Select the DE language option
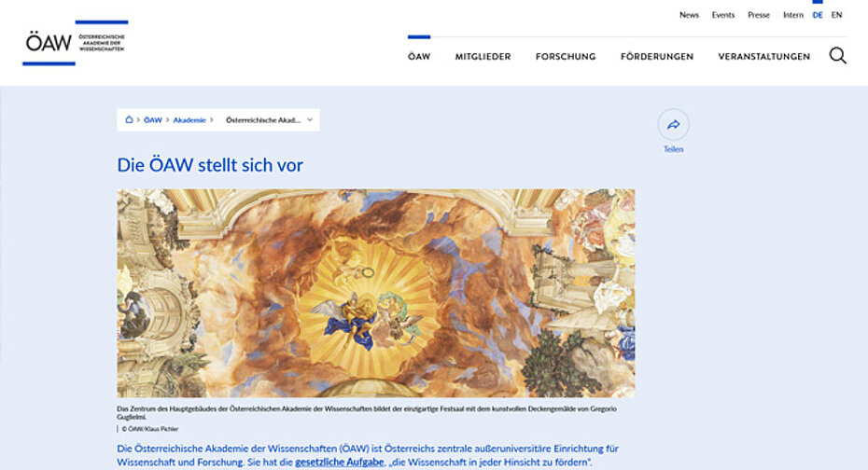Screen dimensions: 868x470 coord(818,15)
